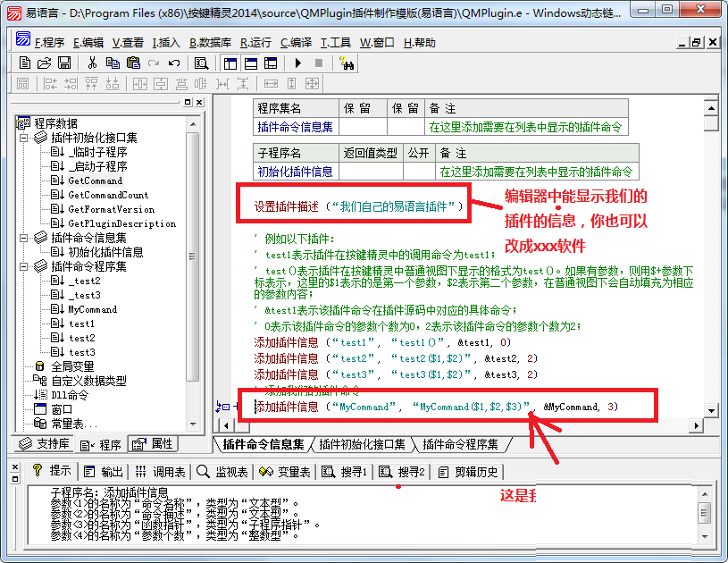The height and width of the screenshot is (563, 728).
Task: Run the program with Play icon
Action: pyautogui.click(x=298, y=63)
